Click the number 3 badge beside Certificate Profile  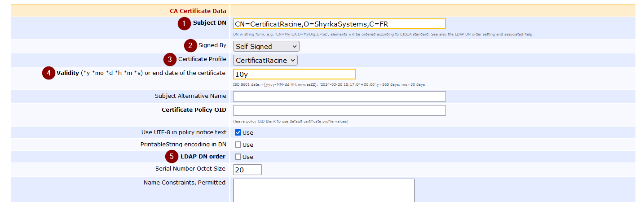click(x=170, y=60)
